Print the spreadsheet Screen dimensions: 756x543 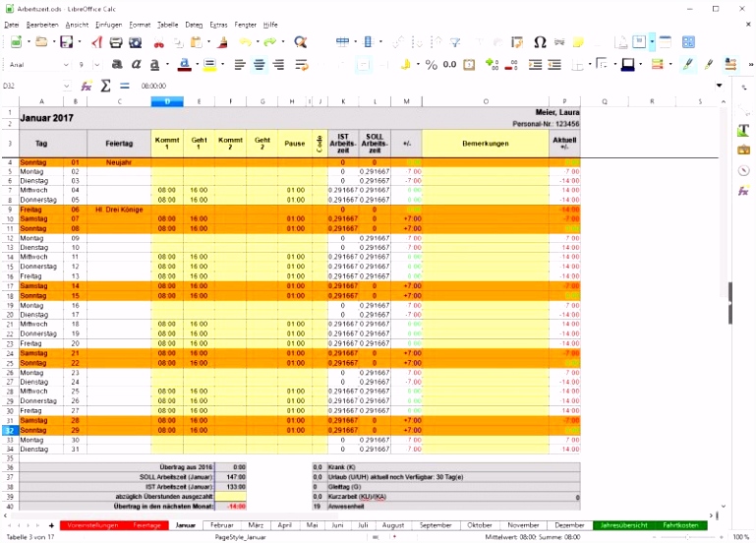(x=116, y=42)
